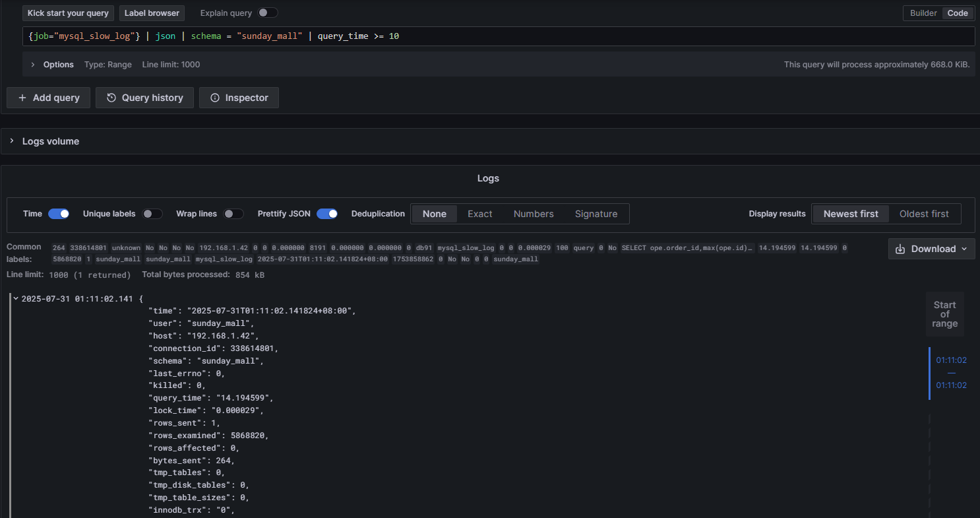Display results Oldest first
The height and width of the screenshot is (518, 980).
924,214
